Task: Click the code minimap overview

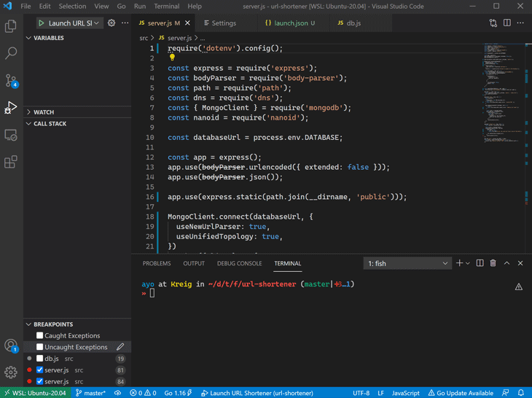Action: (504, 93)
